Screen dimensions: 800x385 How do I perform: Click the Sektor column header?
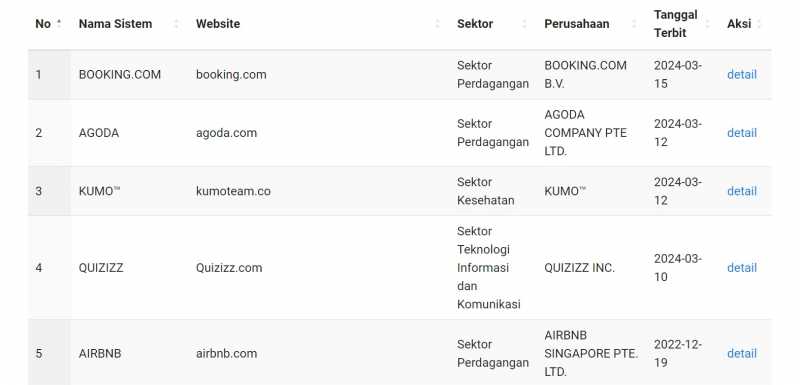[x=475, y=23]
